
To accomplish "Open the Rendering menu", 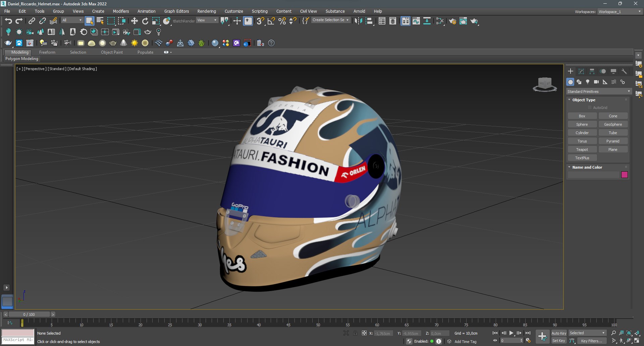I will (x=207, y=11).
